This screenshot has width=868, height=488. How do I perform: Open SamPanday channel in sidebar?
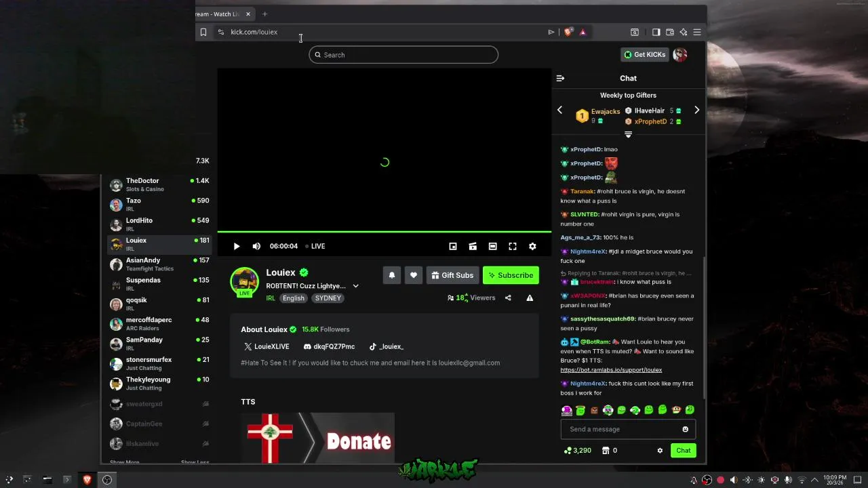[x=159, y=343]
